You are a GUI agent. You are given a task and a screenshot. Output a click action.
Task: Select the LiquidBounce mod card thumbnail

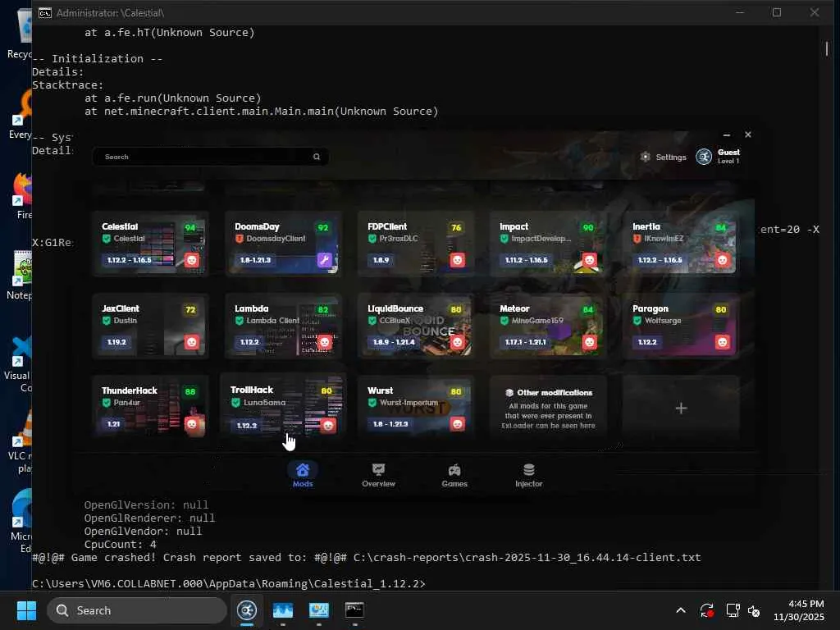coord(416,326)
